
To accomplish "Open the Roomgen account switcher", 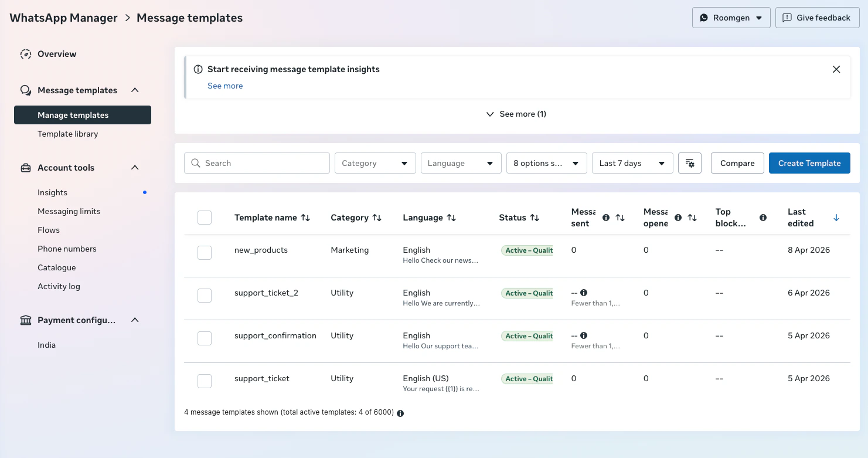I will pos(731,18).
